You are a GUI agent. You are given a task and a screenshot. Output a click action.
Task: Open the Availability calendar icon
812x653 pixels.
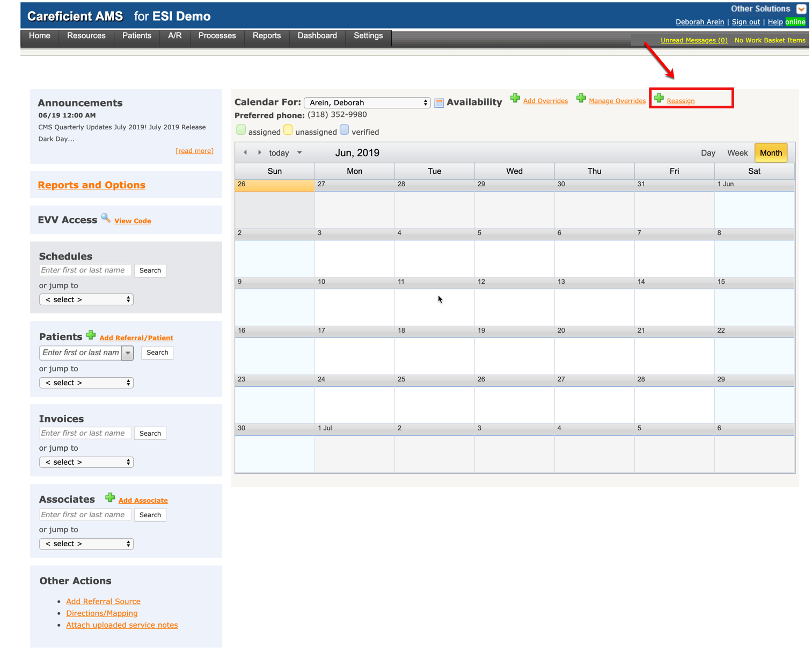[x=439, y=103]
